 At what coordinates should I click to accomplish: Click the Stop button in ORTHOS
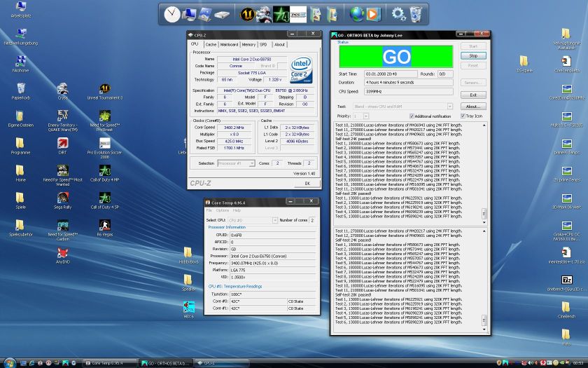click(473, 55)
